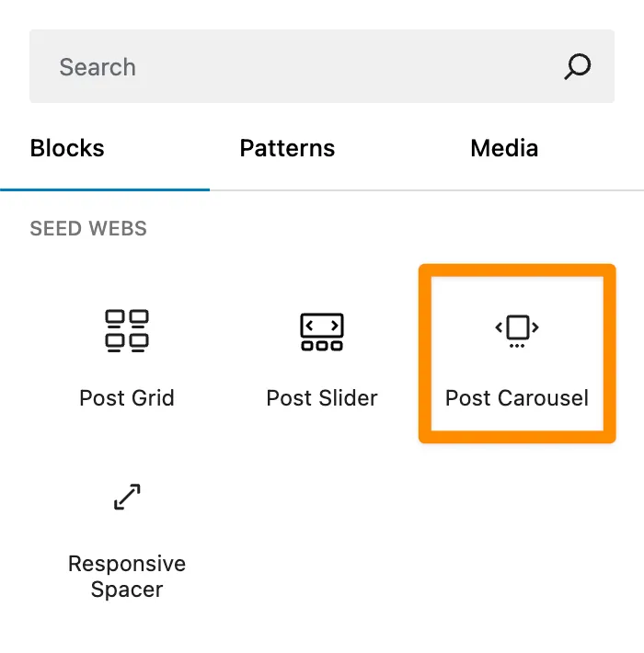
Task: Click the "Post Slider" text label
Action: coord(322,398)
